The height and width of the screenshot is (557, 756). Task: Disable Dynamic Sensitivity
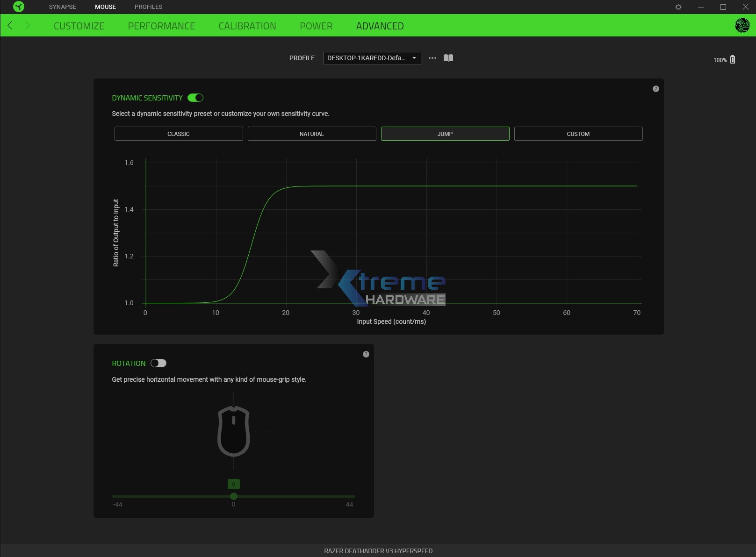click(196, 98)
